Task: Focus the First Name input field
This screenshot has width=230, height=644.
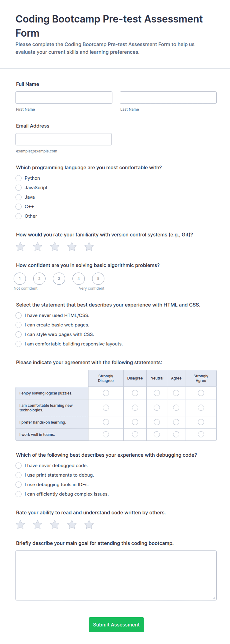Action: point(64,98)
